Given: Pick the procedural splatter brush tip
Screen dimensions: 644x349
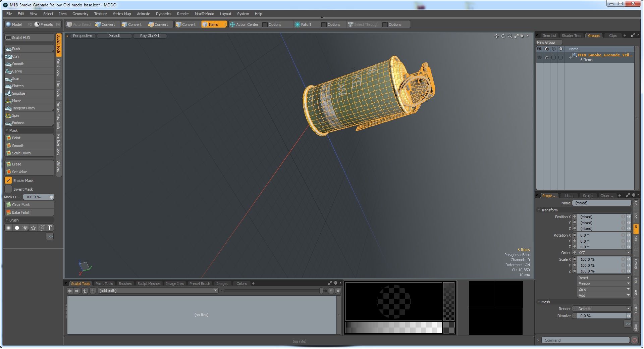Looking at the screenshot, I should click(x=25, y=228).
